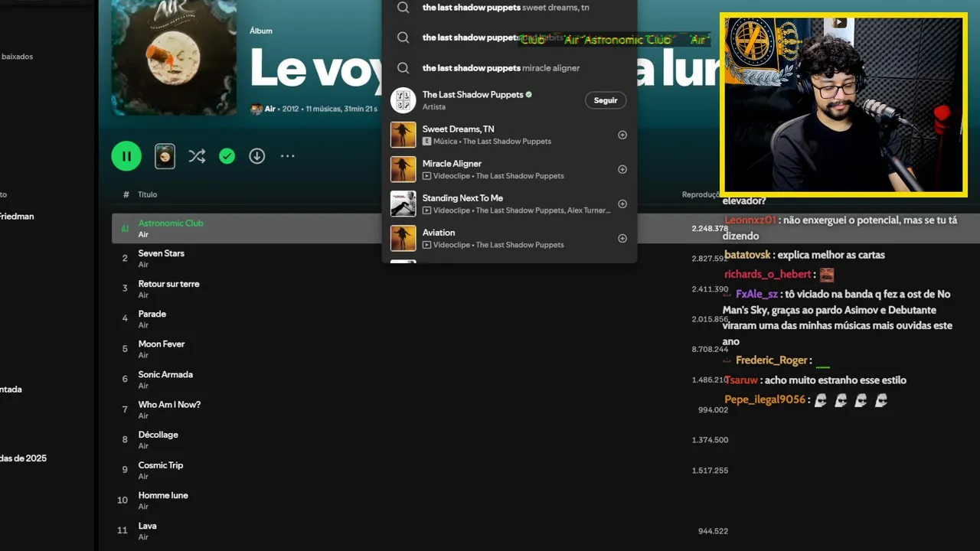Open the three-dot more options menu

click(x=287, y=156)
